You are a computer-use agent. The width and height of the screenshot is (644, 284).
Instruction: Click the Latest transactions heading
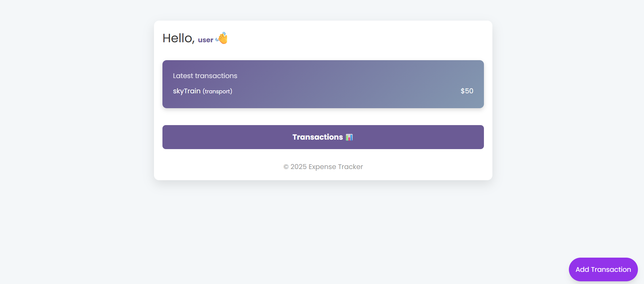205,76
